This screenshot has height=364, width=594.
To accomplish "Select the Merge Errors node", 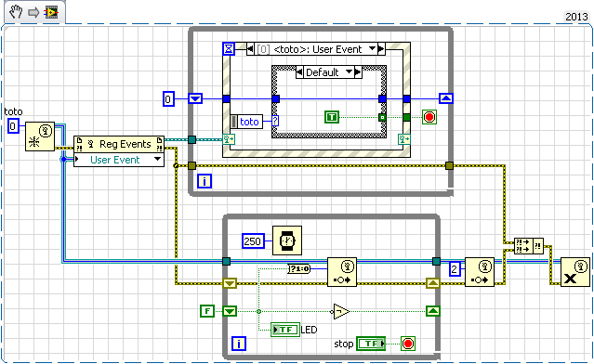I will coord(528,246).
